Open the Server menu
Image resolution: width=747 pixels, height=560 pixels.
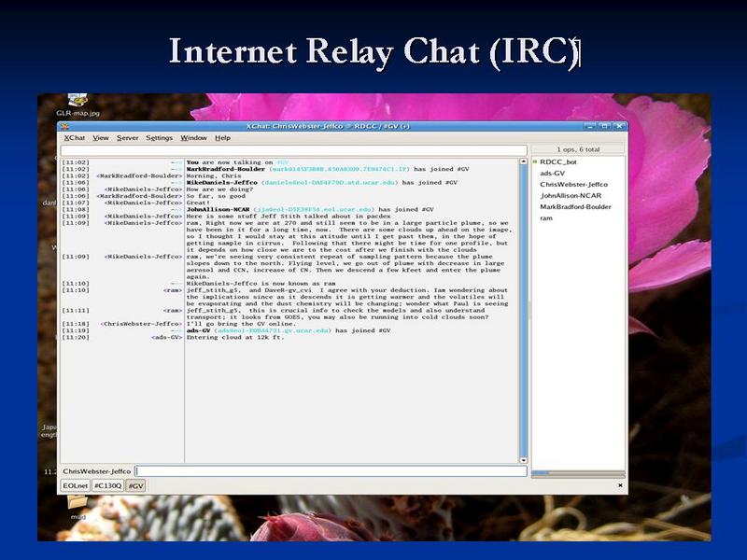(x=128, y=137)
